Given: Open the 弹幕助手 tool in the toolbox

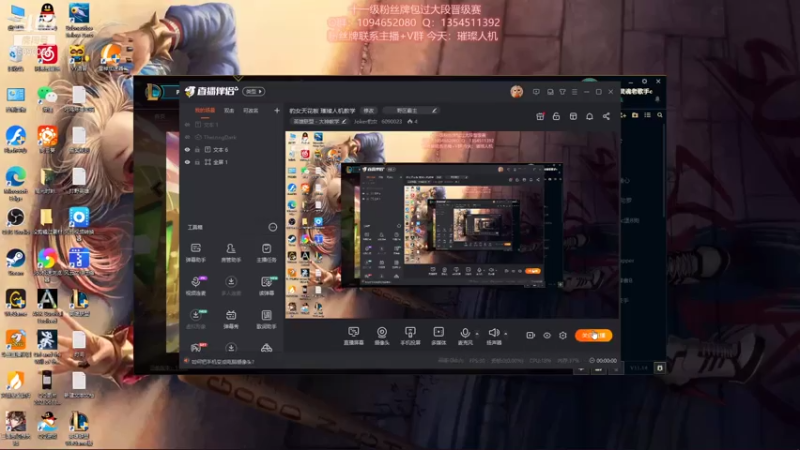Looking at the screenshot, I should click(195, 253).
